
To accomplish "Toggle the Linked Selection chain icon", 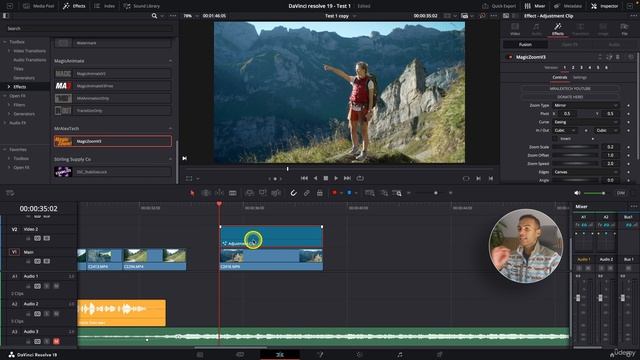I will 307,193.
